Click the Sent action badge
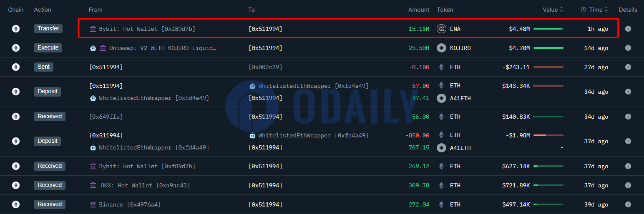 (x=43, y=67)
